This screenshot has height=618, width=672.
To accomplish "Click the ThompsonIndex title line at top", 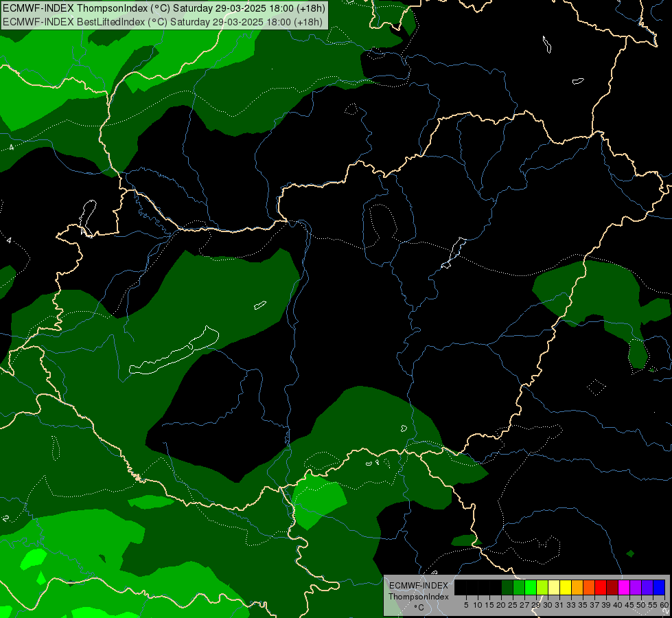I will pyautogui.click(x=164, y=8).
